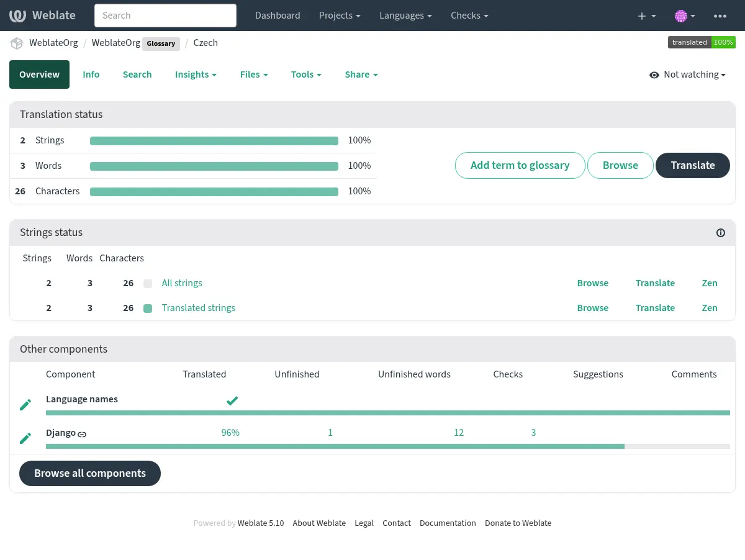Switch to the Info tab
Screen dimensions: 745x560
(91, 75)
